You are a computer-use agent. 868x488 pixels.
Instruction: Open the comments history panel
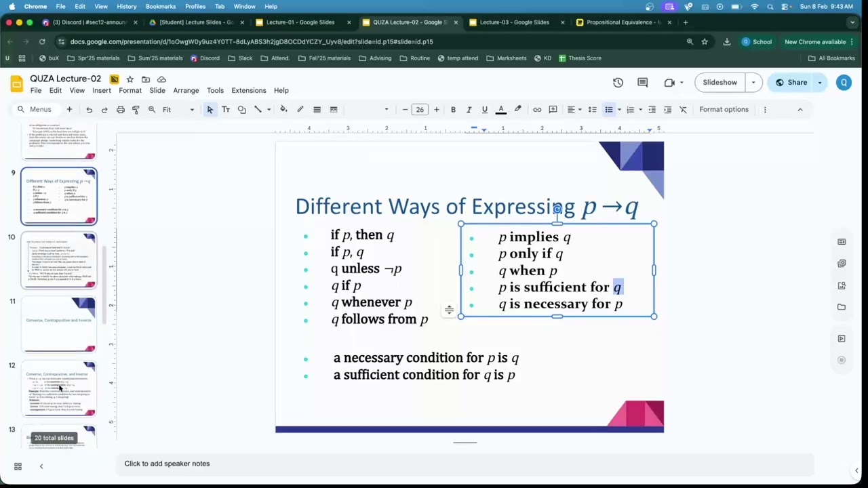[x=643, y=83]
